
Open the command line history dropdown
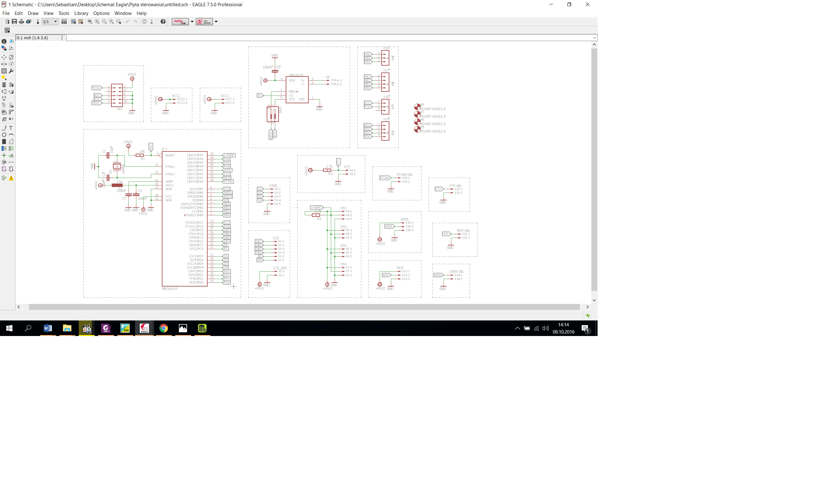594,38
